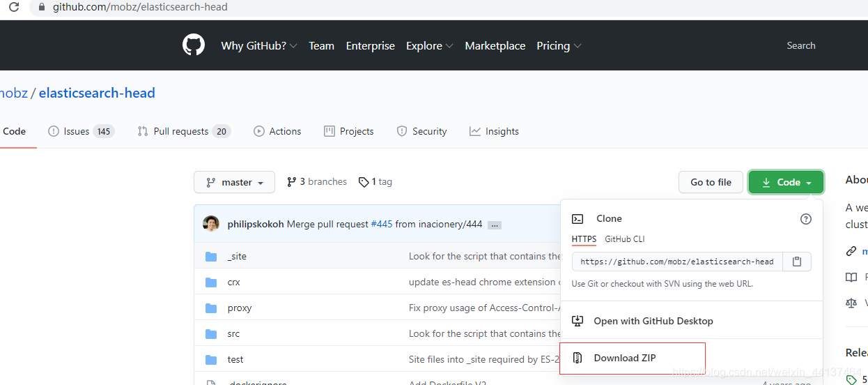Click the GitHub octocat logo
868x385 pixels.
(194, 45)
